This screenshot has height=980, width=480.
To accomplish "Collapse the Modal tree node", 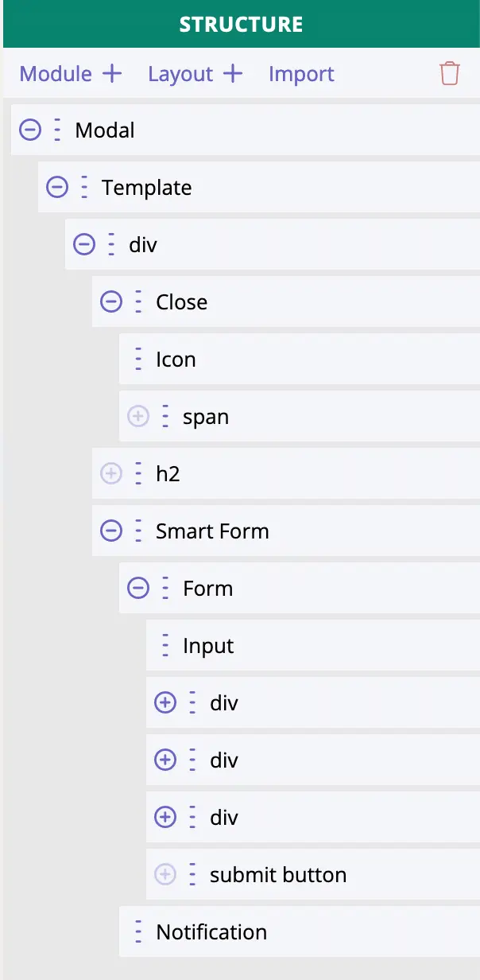I will coord(30,130).
